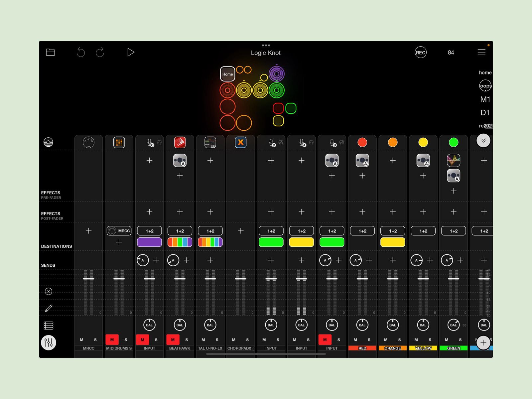
Task: Solo the TAL U-NO-LX channel
Action: (x=217, y=339)
